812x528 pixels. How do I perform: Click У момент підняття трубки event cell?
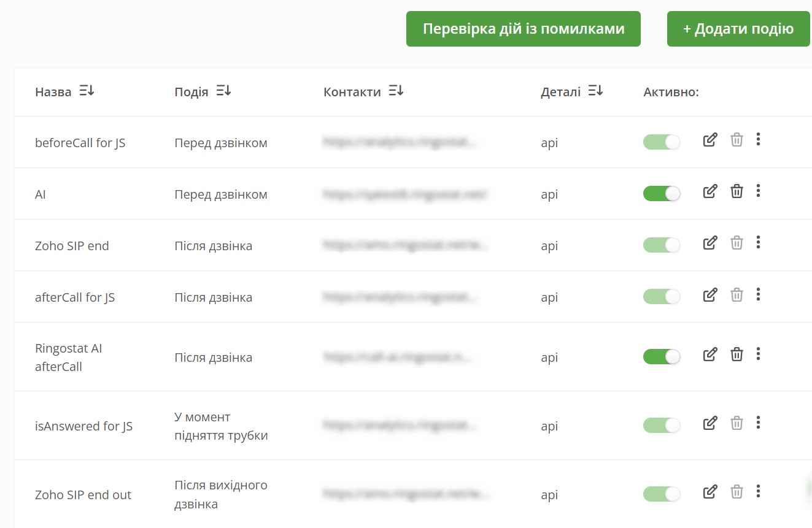tap(221, 426)
